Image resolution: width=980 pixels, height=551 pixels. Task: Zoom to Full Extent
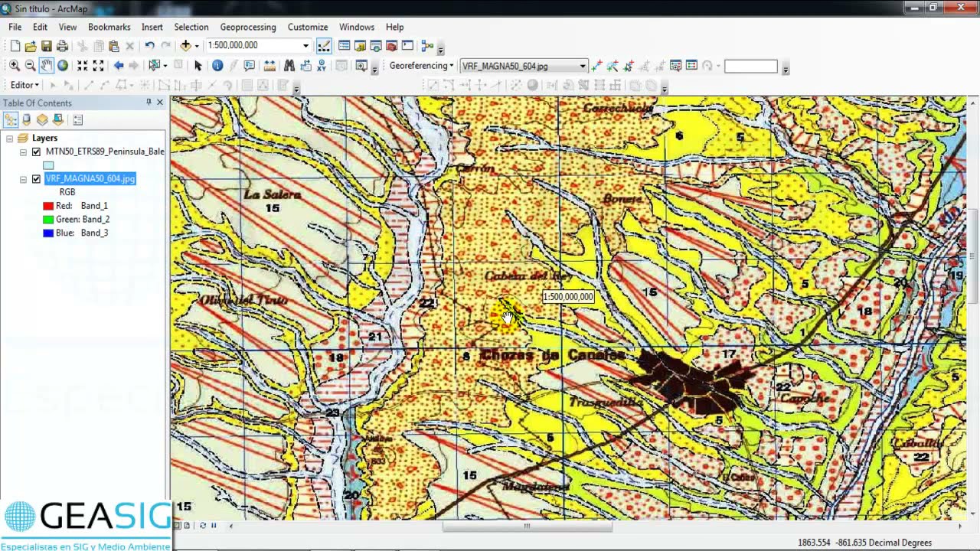click(x=64, y=66)
